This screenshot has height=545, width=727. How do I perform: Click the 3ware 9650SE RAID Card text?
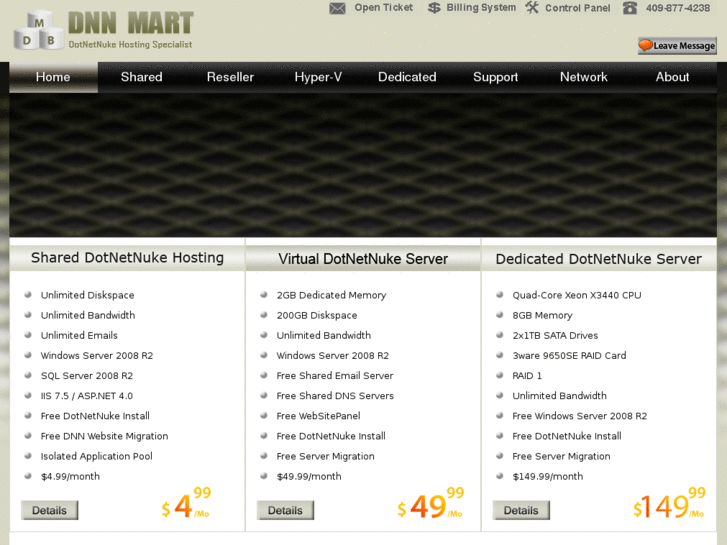pyautogui.click(x=569, y=356)
